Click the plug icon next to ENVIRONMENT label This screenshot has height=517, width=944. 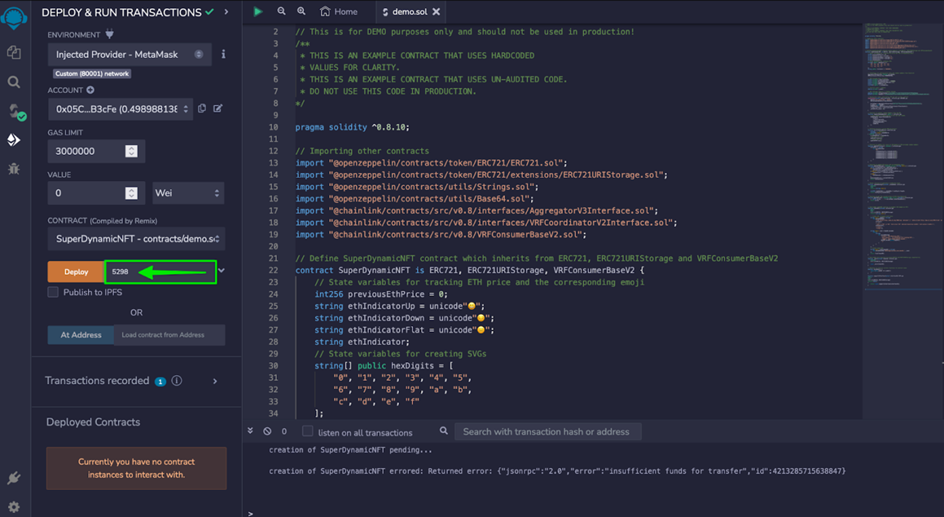[109, 34]
